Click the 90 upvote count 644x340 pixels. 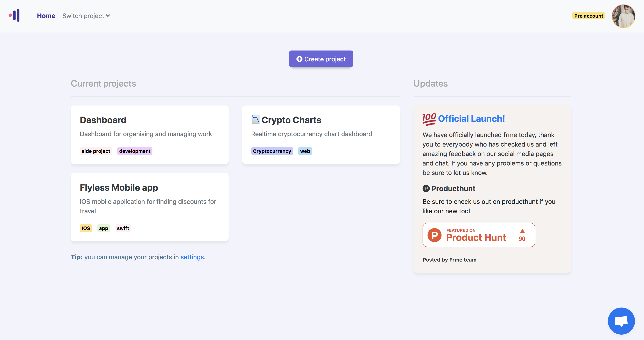click(522, 239)
